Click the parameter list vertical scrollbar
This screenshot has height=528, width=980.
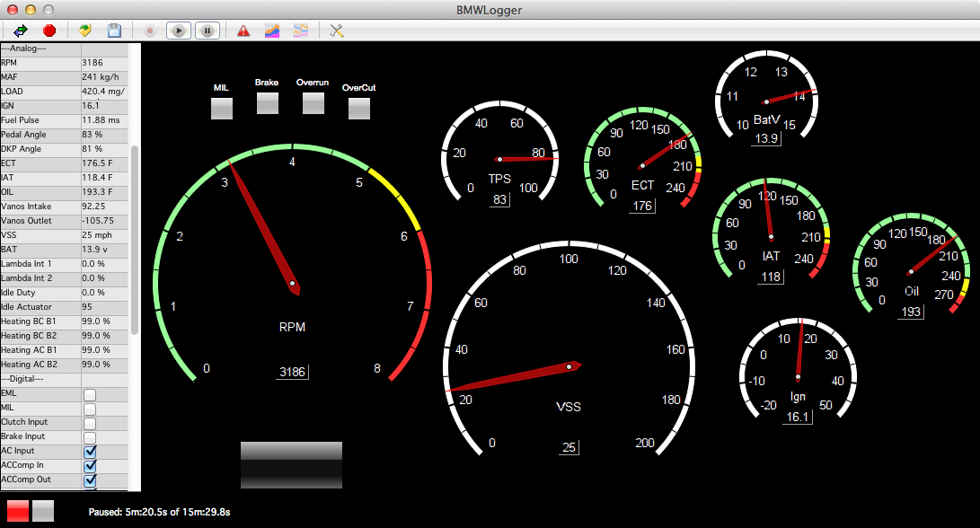coord(135,240)
